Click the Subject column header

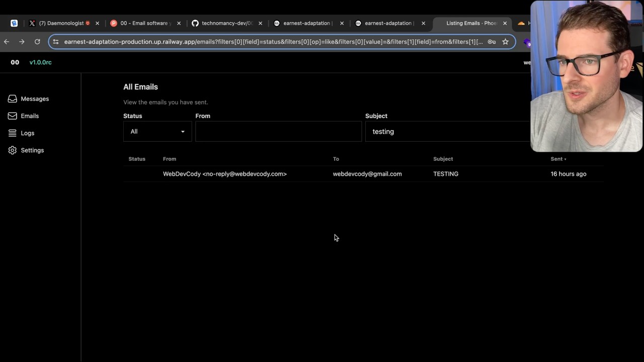click(443, 159)
